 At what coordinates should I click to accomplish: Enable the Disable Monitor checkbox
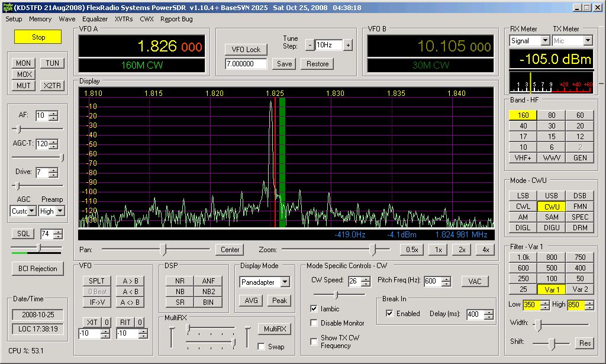314,323
